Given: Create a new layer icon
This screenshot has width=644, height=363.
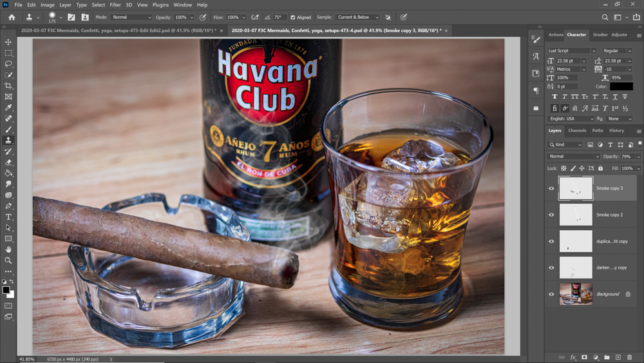Looking at the screenshot, I should click(x=618, y=357).
